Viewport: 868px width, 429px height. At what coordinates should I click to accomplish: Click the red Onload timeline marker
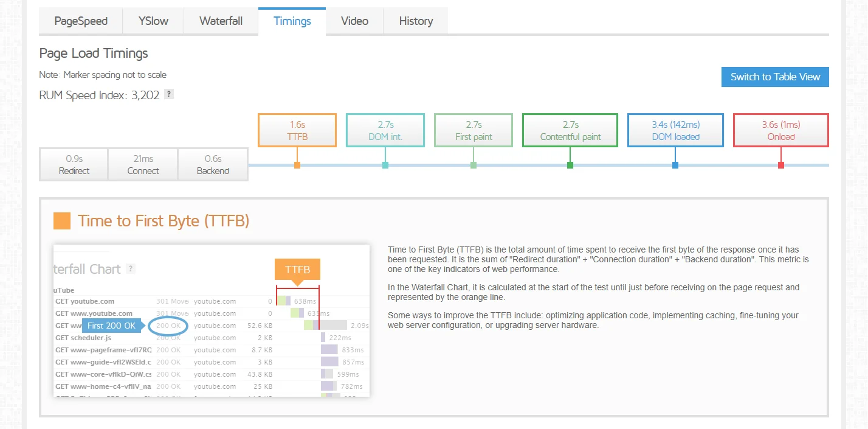(781, 165)
